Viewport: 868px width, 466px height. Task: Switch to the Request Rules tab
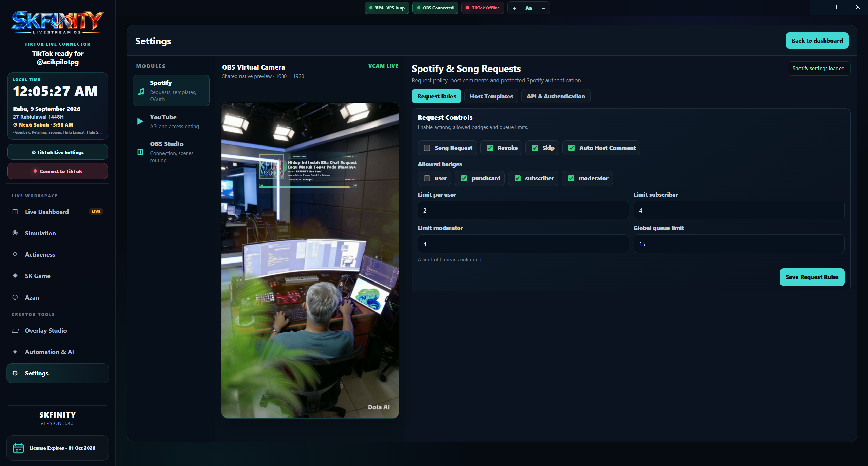436,96
